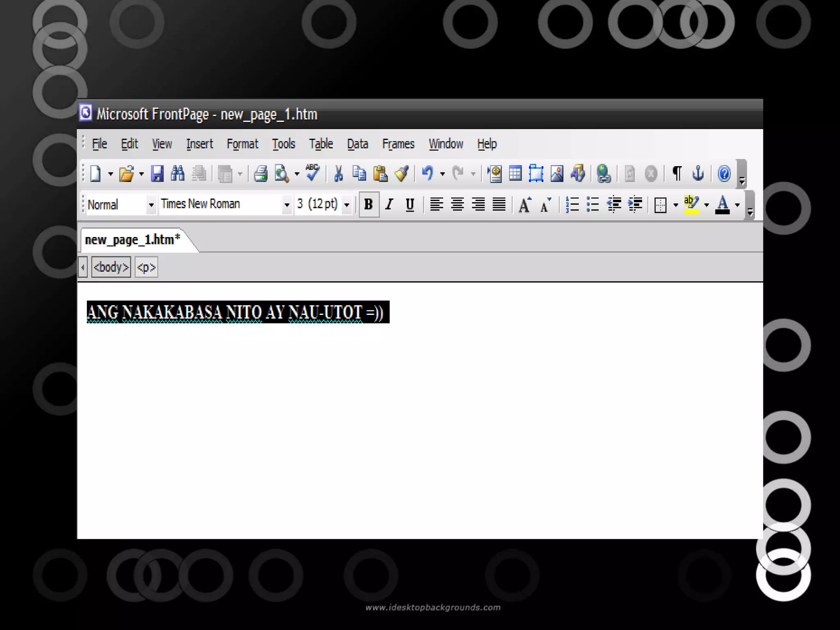840x630 pixels.
Task: Toggle Bold formatting button
Action: pyautogui.click(x=368, y=204)
